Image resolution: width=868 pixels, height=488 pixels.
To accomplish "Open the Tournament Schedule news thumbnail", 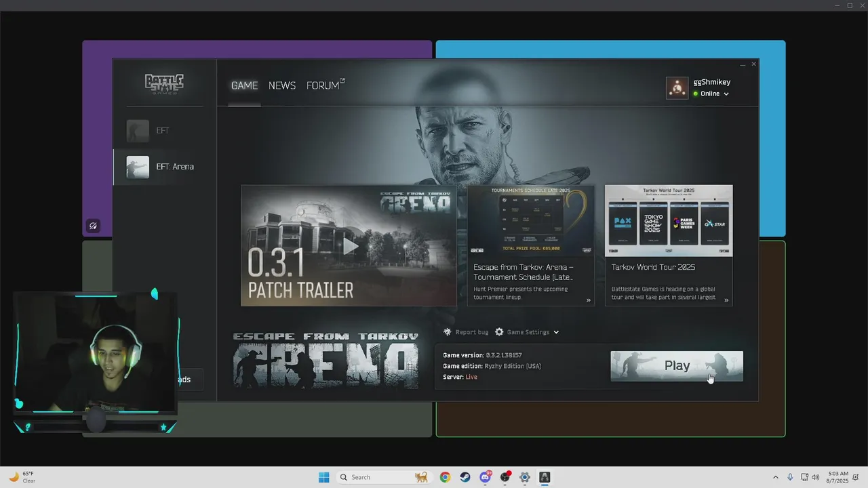I will click(531, 220).
